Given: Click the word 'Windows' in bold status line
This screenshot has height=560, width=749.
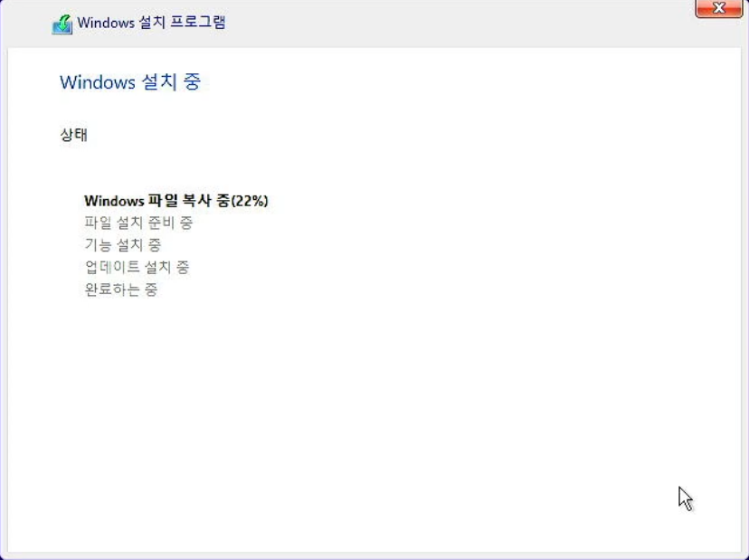Looking at the screenshot, I should click(x=114, y=201).
